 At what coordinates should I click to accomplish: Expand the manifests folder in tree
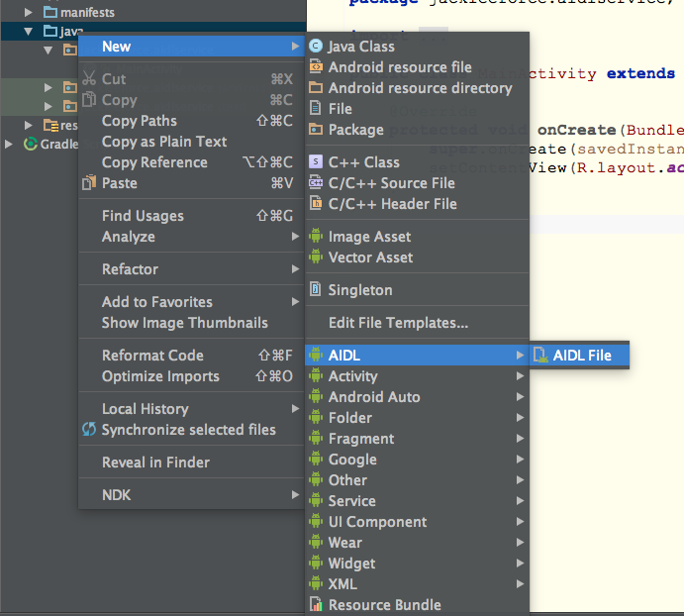pyautogui.click(x=29, y=13)
